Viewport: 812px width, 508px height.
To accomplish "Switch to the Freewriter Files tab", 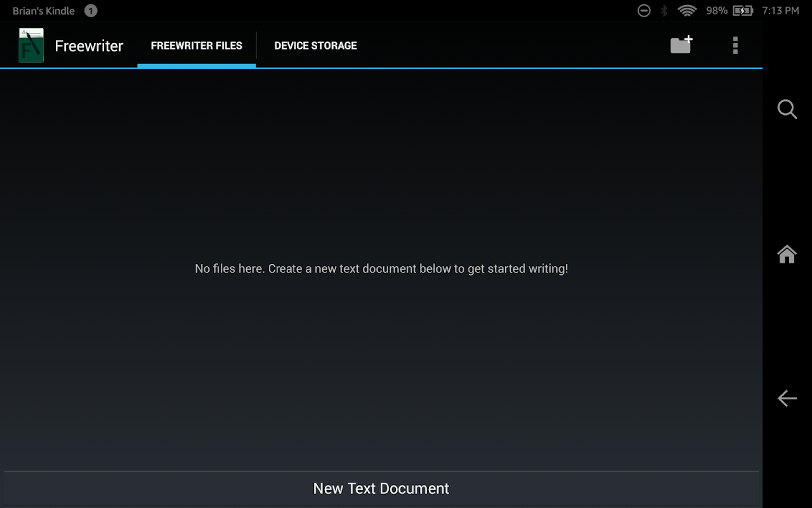I will click(x=197, y=46).
